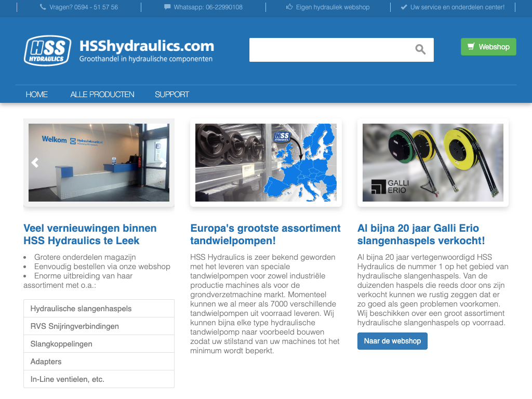Go to previous carousel slide arrow

point(35,163)
